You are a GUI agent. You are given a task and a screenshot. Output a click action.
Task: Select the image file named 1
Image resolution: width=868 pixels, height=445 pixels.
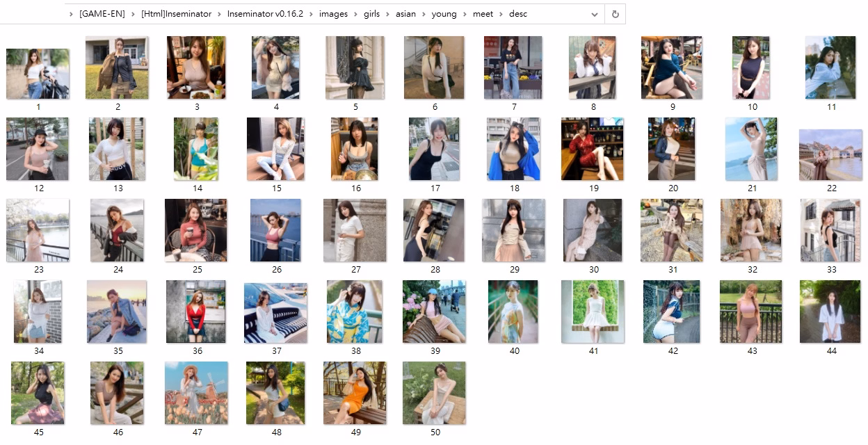[38, 74]
